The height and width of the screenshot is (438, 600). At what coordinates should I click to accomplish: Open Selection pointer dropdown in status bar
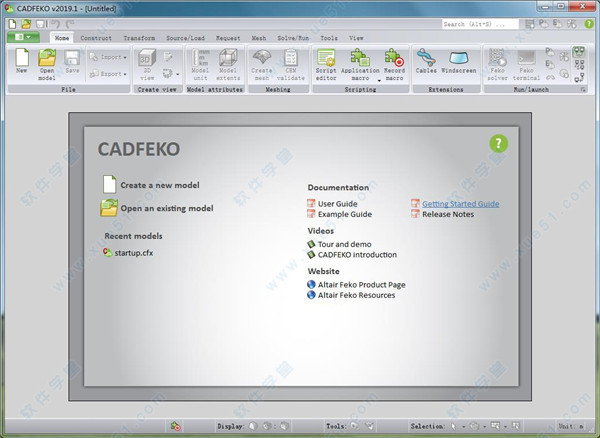[463, 426]
